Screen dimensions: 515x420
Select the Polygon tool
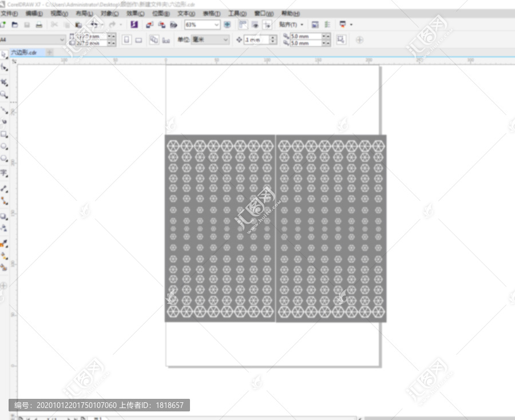click(4, 159)
